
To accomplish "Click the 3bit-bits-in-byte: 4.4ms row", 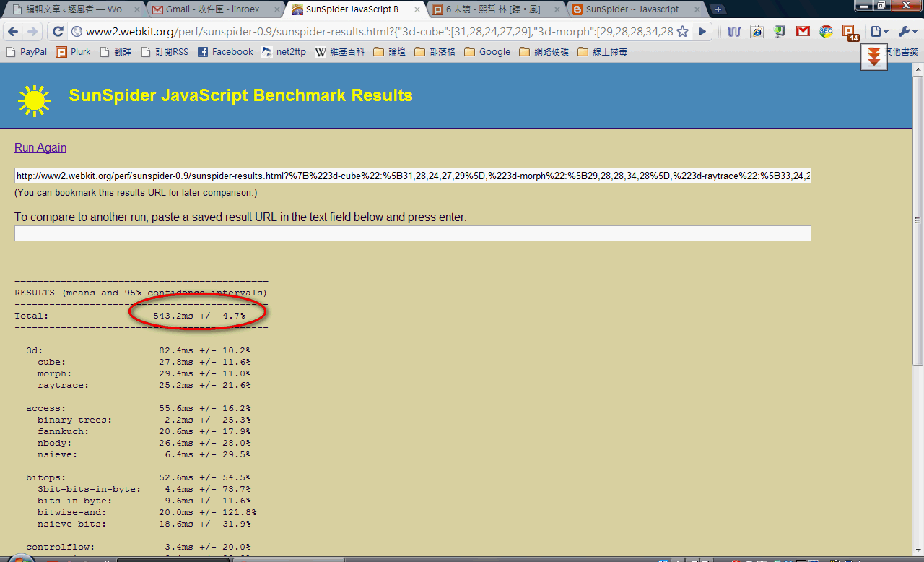I will click(x=144, y=489).
